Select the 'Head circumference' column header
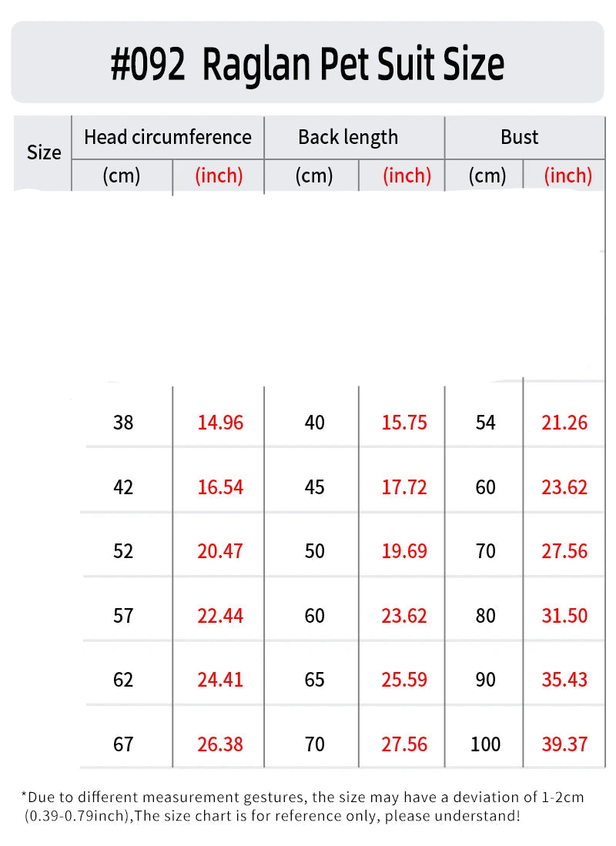616x846 pixels. (168, 137)
